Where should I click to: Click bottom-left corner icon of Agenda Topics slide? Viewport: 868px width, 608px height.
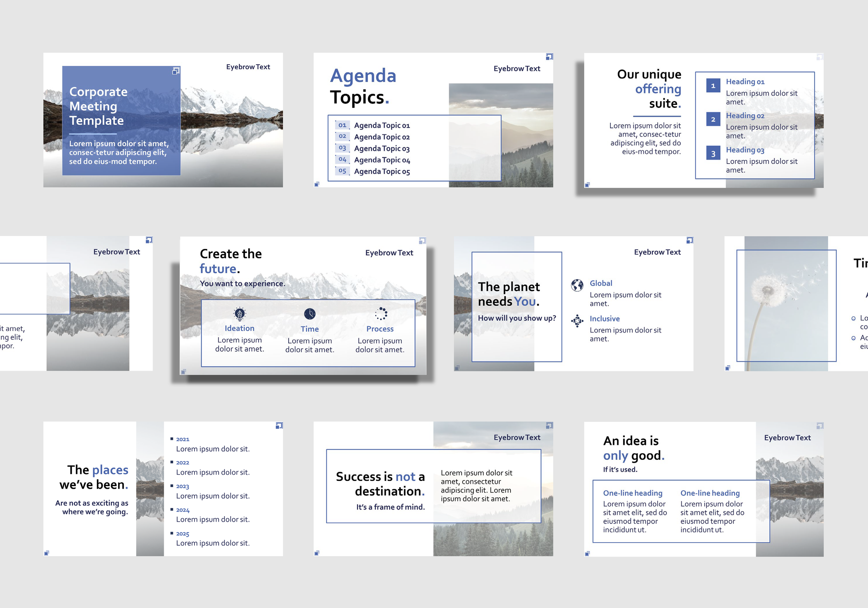point(317,184)
